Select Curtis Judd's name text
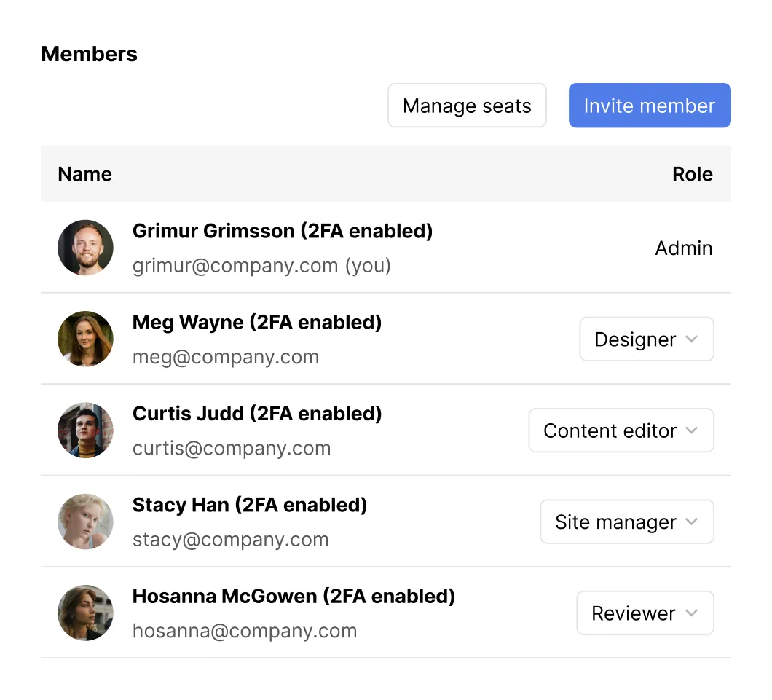The height and width of the screenshot is (700, 772). pos(256,413)
